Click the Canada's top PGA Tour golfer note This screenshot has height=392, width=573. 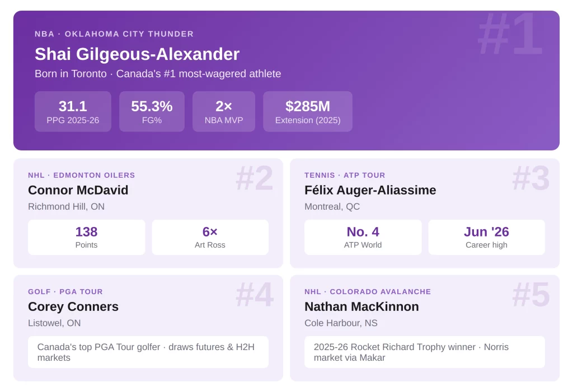(148, 352)
